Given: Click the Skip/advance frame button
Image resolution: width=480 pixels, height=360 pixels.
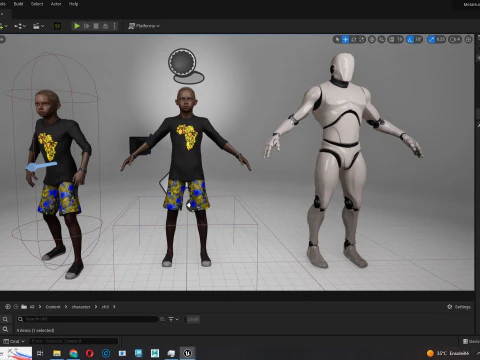Looking at the screenshot, I should coord(87,26).
